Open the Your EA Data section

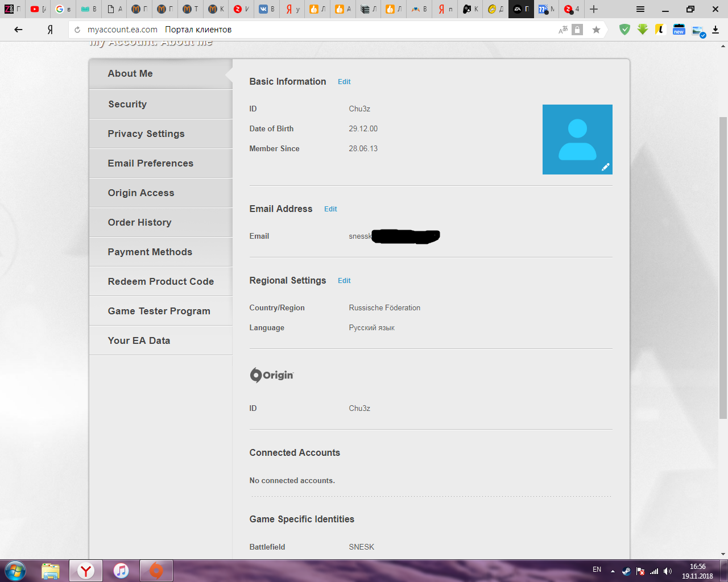[x=160, y=340]
